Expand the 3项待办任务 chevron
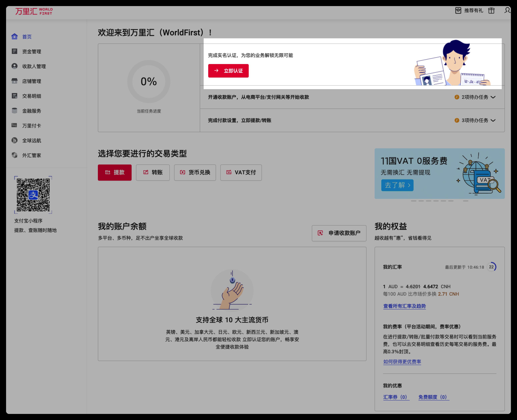Viewport: 517px width, 420px height. pos(493,120)
